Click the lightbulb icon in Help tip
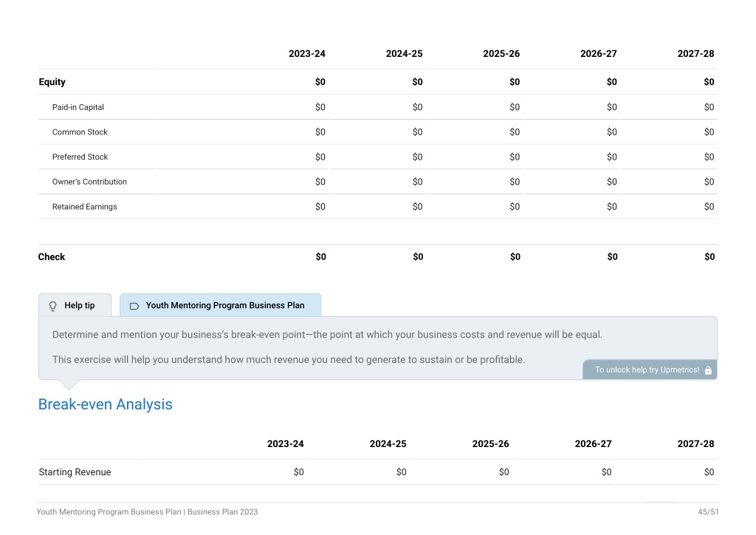 [x=53, y=306]
